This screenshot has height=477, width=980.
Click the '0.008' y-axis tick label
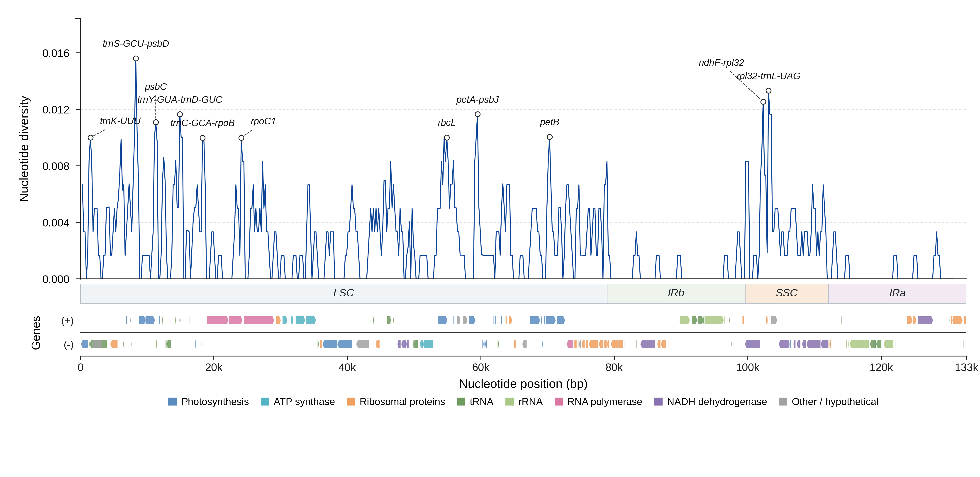click(x=56, y=166)
